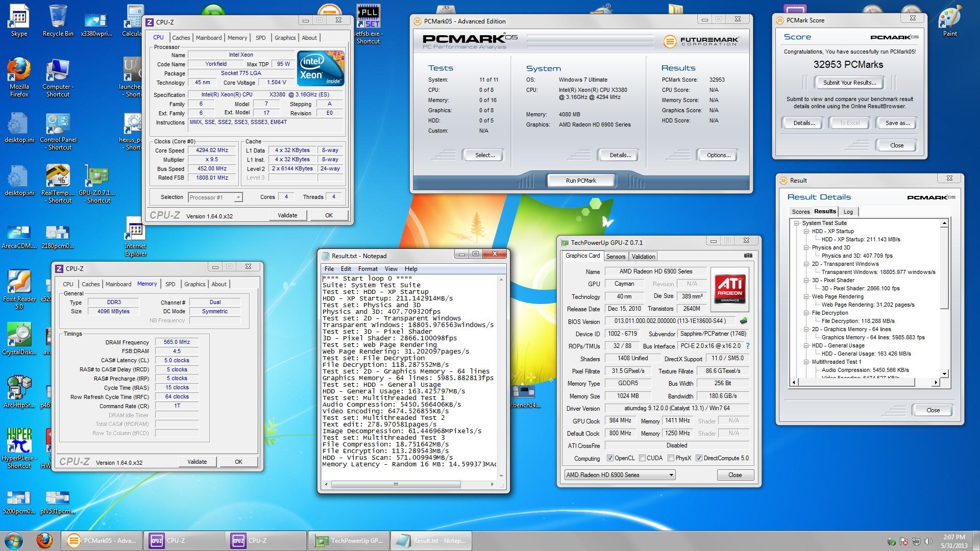Image resolution: width=980 pixels, height=551 pixels.
Task: Launch Mozilla Firefox from desktop
Action: pyautogui.click(x=19, y=77)
